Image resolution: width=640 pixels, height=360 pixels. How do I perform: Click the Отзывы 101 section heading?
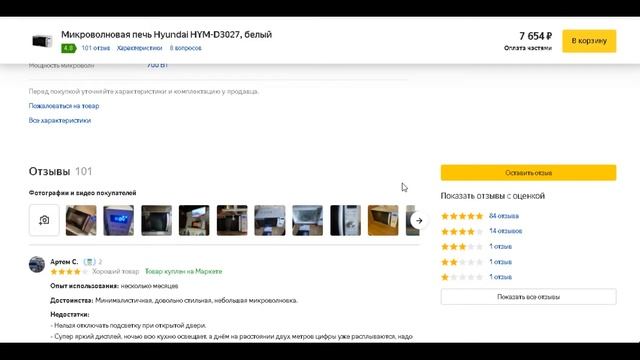coord(60,171)
